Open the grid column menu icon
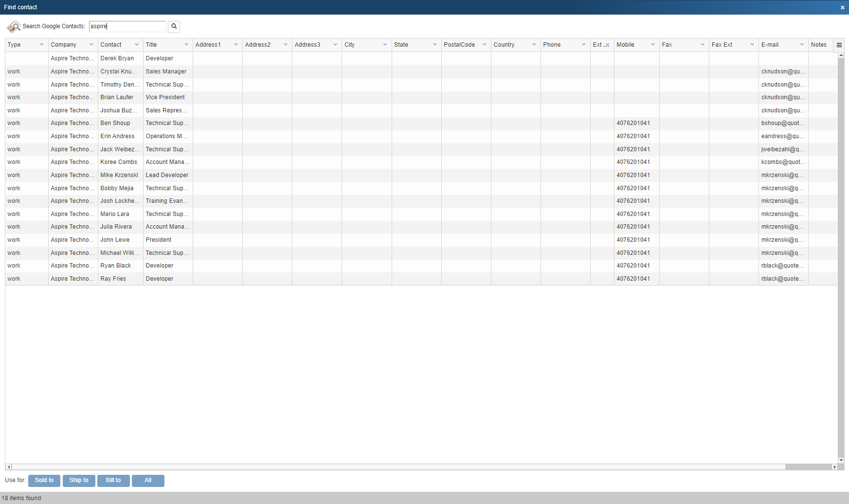This screenshot has width=849, height=504. [839, 45]
